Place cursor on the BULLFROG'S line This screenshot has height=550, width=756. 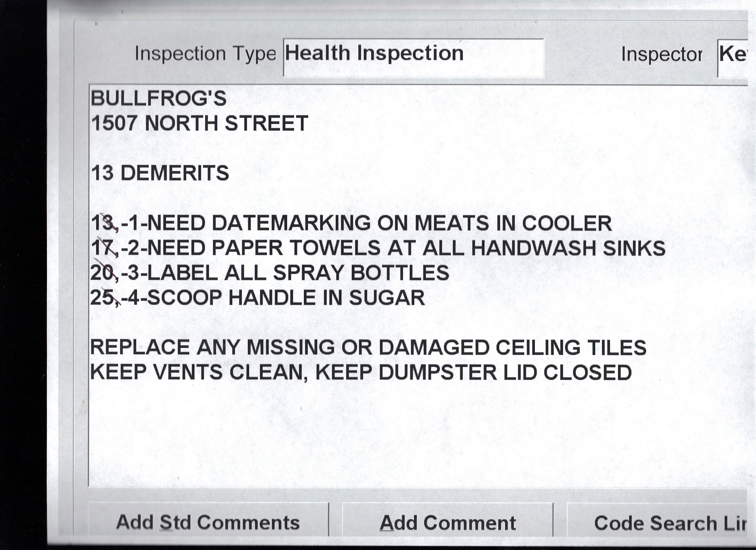(158, 99)
